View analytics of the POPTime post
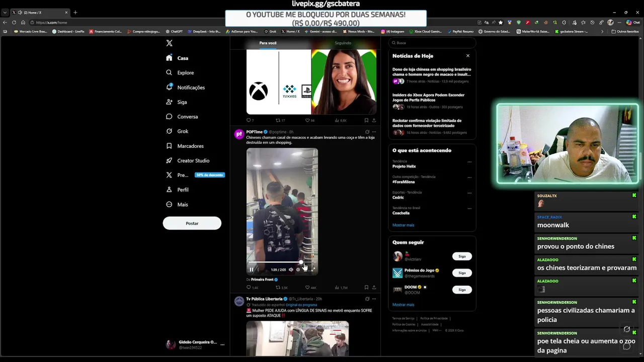The width and height of the screenshot is (644, 362). coord(341,288)
